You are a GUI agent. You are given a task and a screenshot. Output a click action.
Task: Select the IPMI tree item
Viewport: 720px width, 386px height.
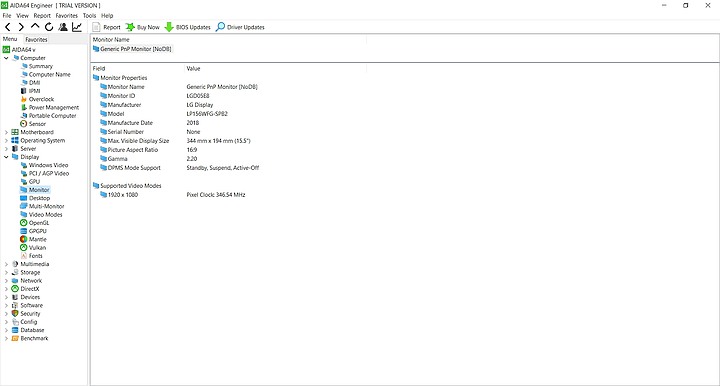tap(34, 91)
